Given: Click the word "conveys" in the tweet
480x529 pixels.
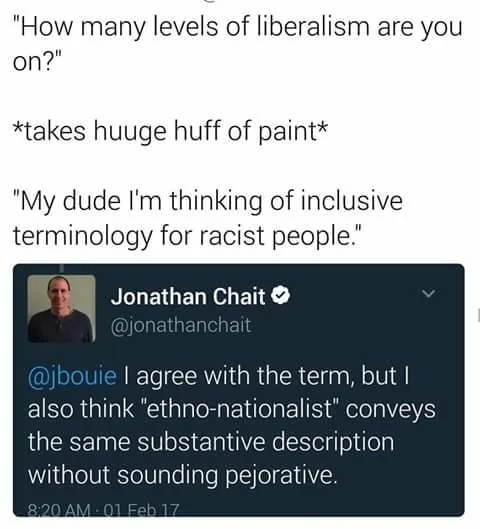Looking at the screenshot, I should point(391,409).
